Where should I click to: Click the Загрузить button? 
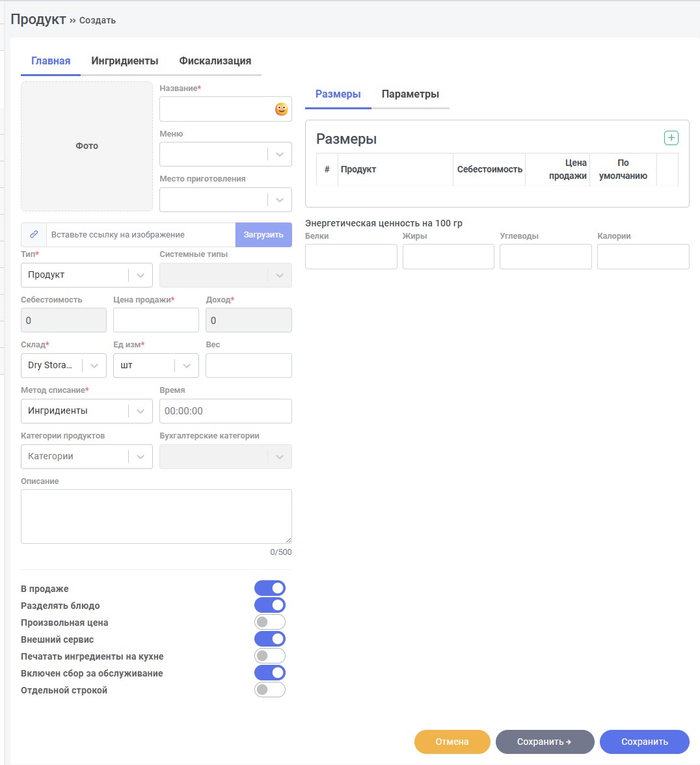tap(263, 235)
